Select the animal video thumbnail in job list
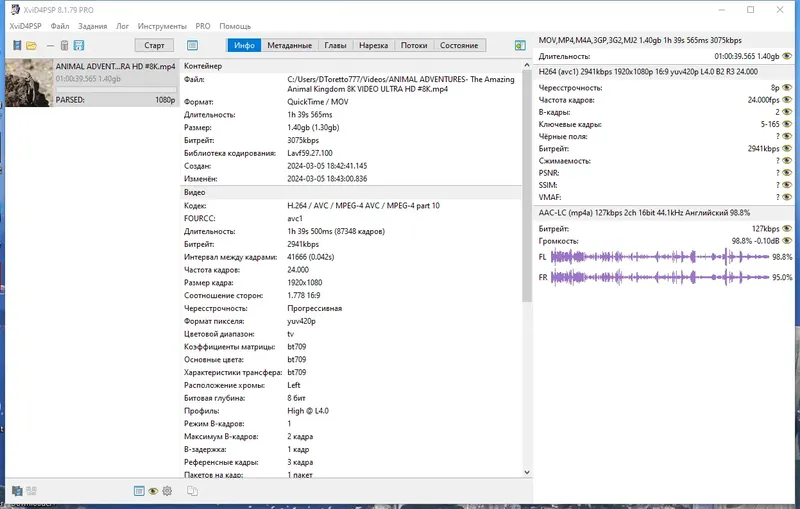The width and height of the screenshot is (800, 509). click(x=29, y=83)
